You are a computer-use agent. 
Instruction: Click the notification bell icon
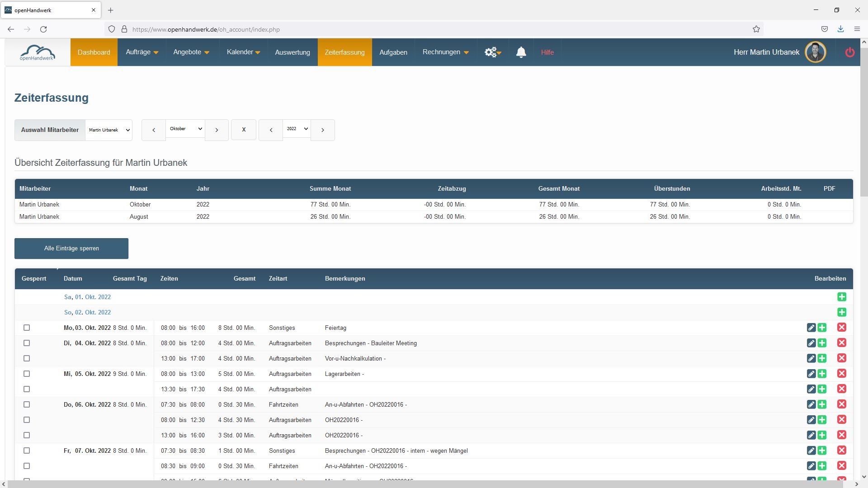[x=521, y=52]
